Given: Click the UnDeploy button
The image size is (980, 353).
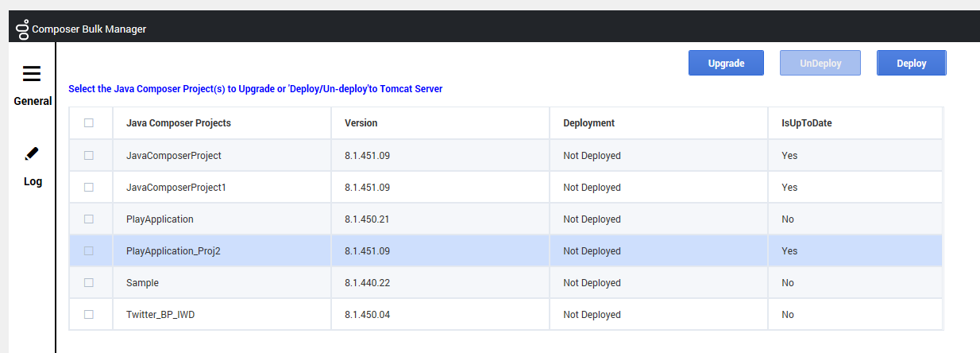Looking at the screenshot, I should point(820,63).
